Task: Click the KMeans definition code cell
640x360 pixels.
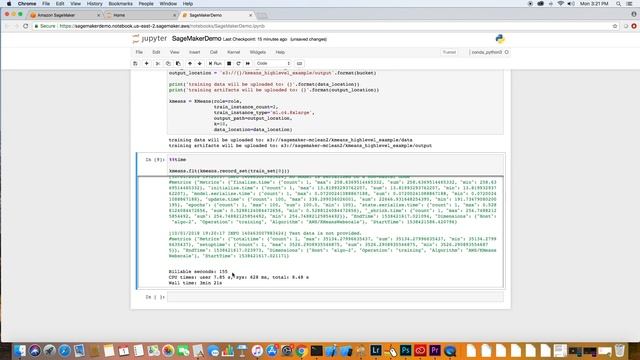Action: 335,101
